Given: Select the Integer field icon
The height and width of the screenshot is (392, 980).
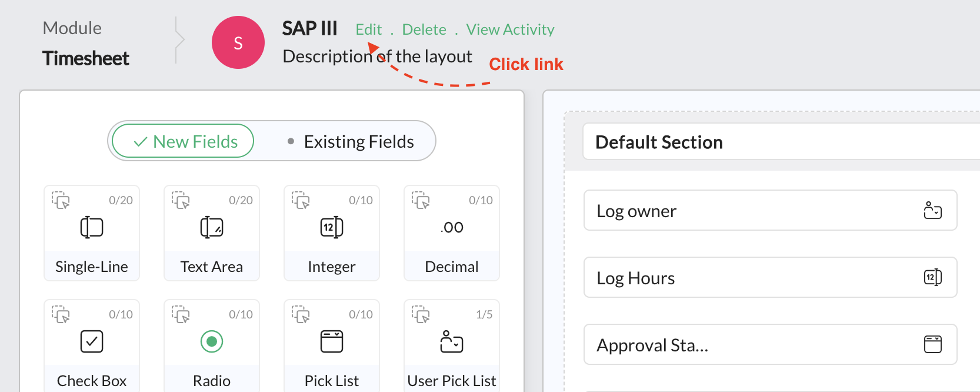Looking at the screenshot, I should [332, 227].
